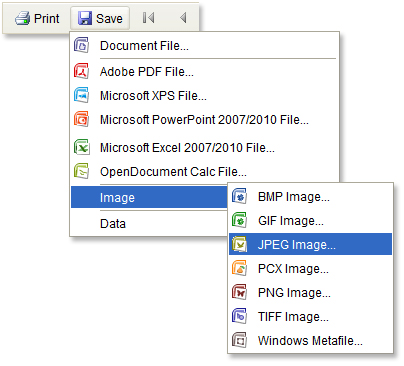Click the BMP Image icon
Screen dimensions: 404x366
pyautogui.click(x=239, y=196)
